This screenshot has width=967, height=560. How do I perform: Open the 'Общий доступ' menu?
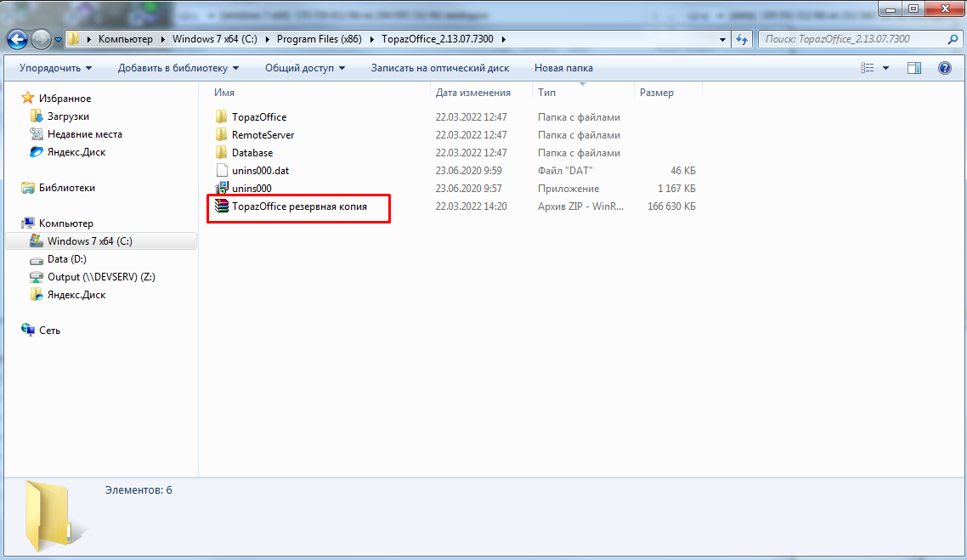pos(305,68)
